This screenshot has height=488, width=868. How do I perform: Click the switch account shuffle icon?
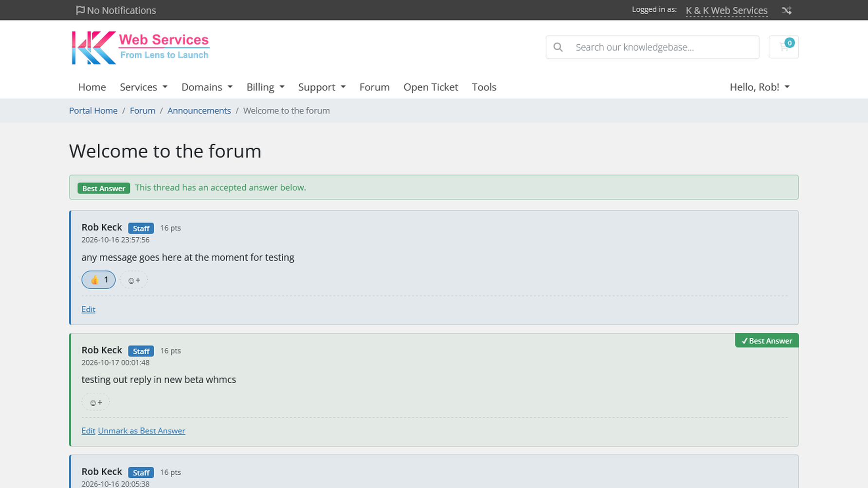coord(787,10)
